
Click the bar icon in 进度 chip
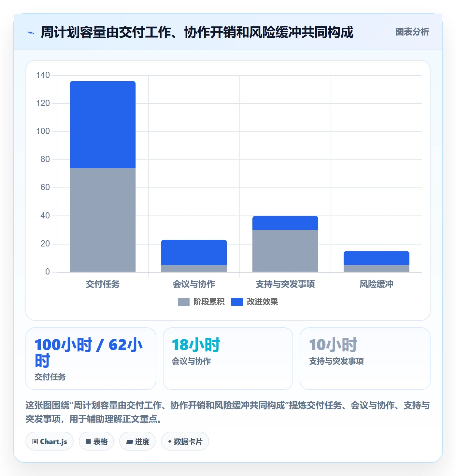coord(130,442)
